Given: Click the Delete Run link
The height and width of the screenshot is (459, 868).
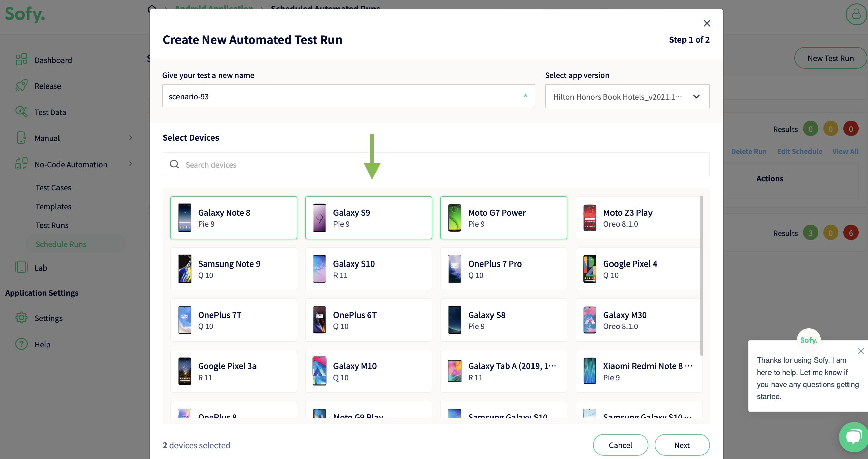Looking at the screenshot, I should 748,151.
